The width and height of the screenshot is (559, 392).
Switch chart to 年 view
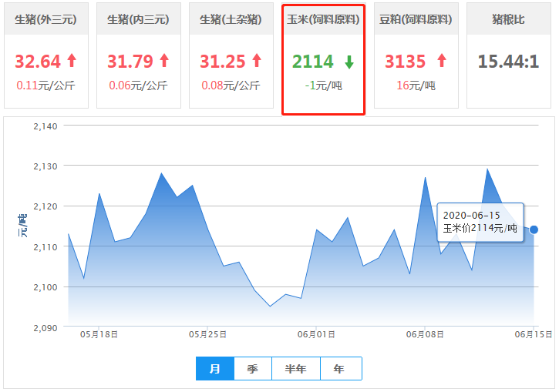(339, 369)
